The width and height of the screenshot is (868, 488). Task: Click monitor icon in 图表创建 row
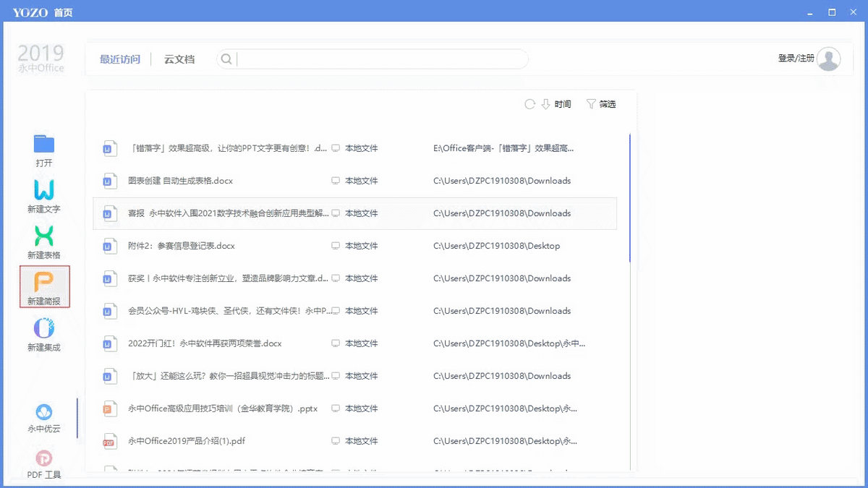point(336,181)
